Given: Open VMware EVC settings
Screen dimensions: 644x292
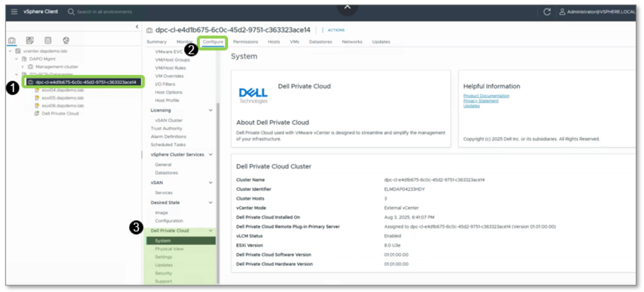Looking at the screenshot, I should (169, 52).
